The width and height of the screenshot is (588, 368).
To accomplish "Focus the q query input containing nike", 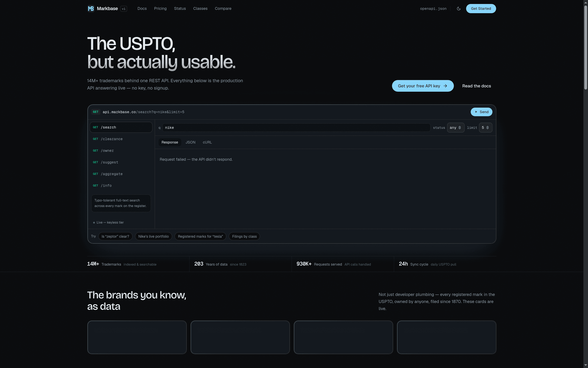I will tap(296, 128).
